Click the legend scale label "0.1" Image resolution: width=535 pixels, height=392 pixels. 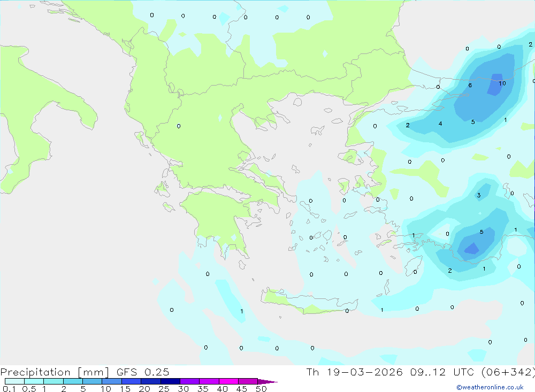(9, 389)
